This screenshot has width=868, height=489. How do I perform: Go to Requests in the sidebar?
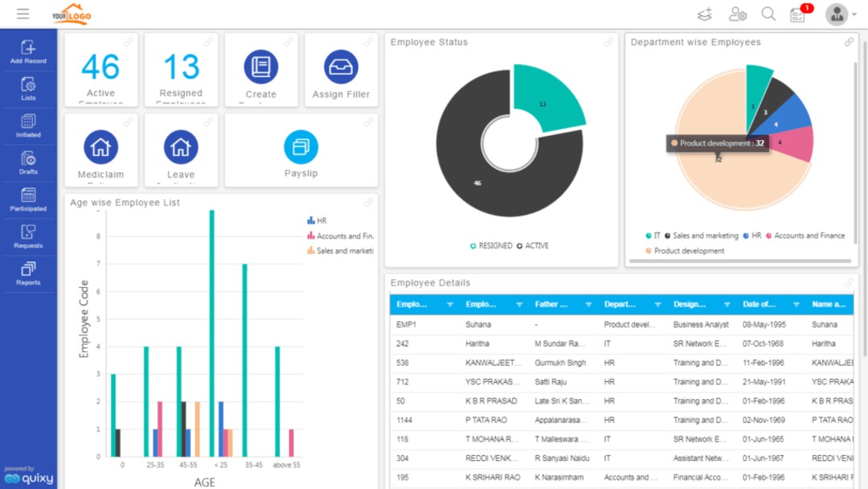(x=28, y=236)
